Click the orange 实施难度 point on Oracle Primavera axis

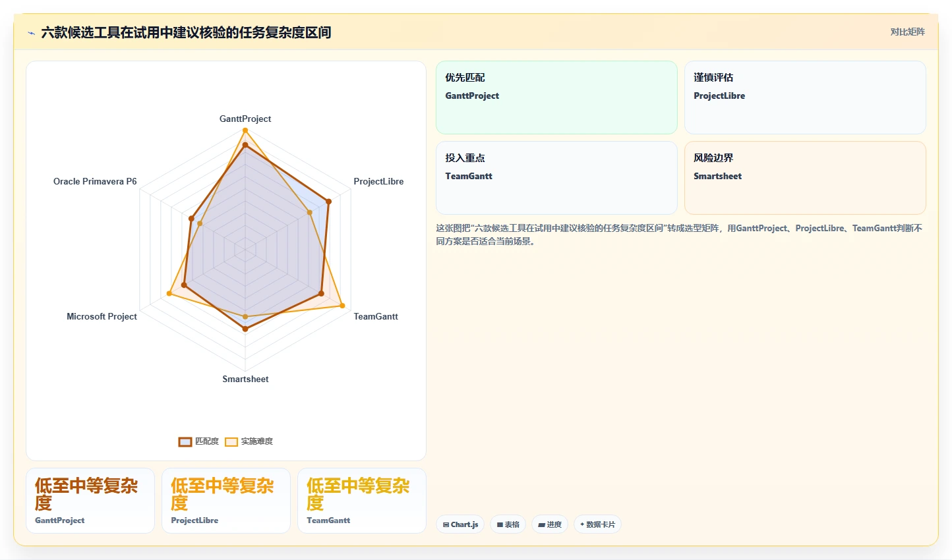pyautogui.click(x=200, y=224)
